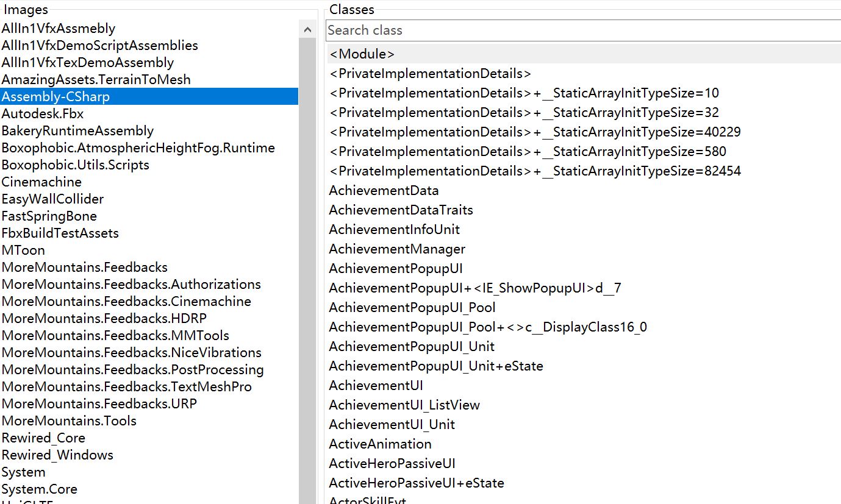
Task: Select plain <PrivateImplementationDetails> class row
Action: tap(584, 73)
